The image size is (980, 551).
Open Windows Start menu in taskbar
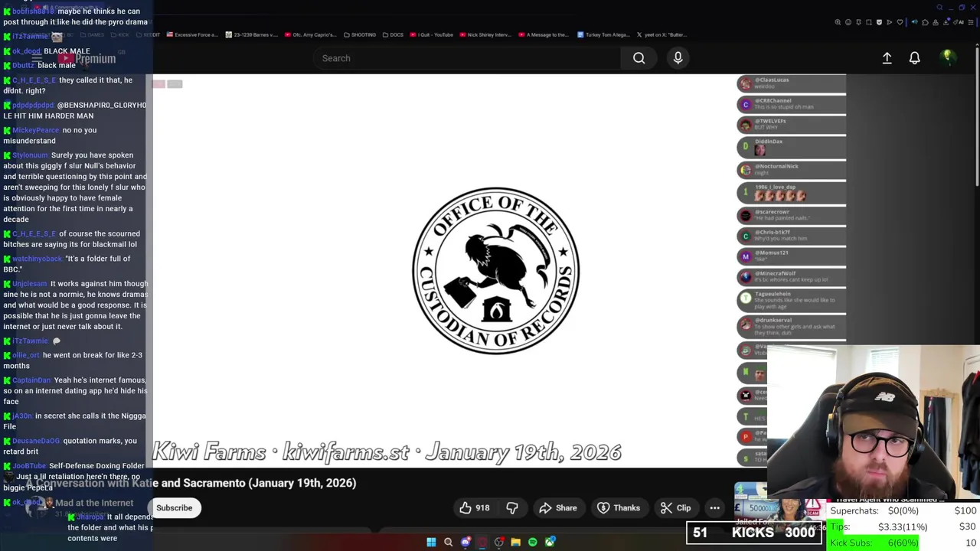pos(431,542)
